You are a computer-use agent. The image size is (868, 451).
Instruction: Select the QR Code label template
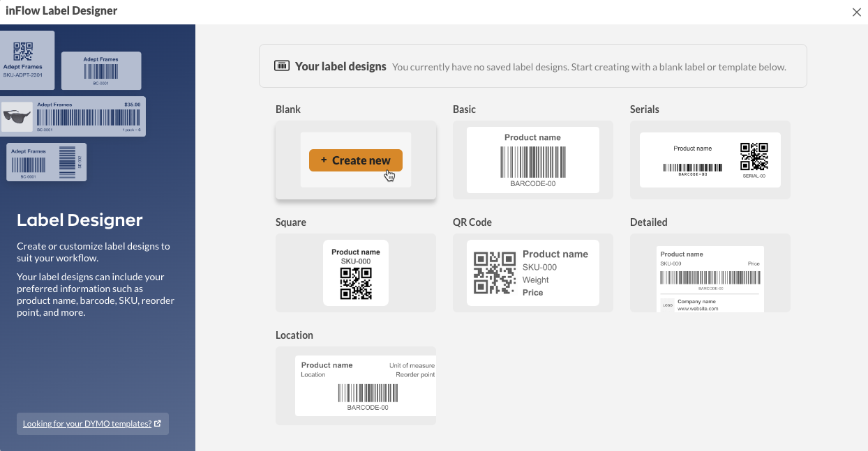tap(532, 273)
